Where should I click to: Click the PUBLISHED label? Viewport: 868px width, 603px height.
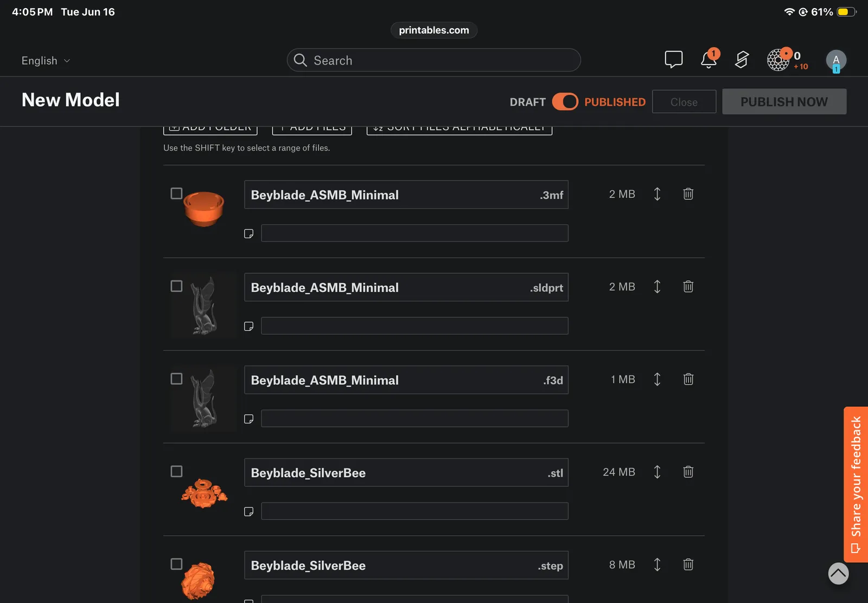coord(615,102)
